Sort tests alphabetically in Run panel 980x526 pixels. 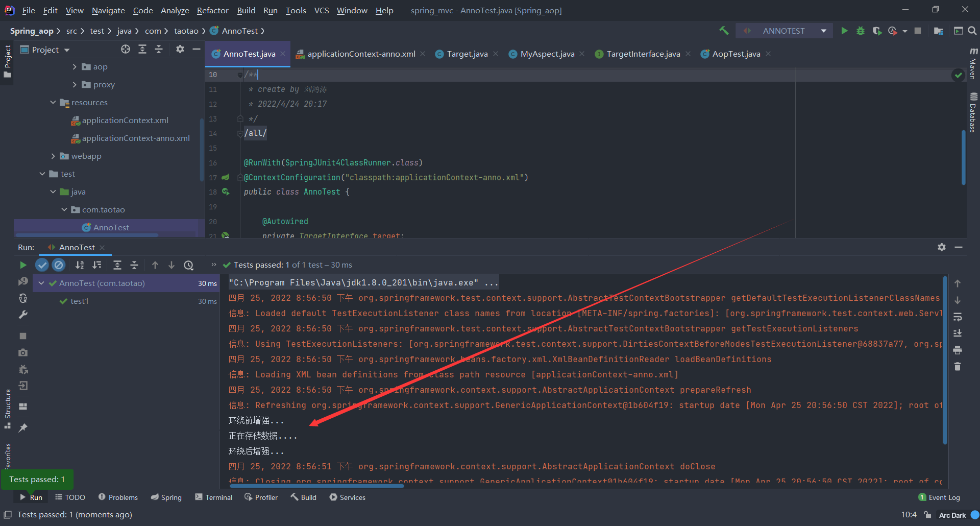80,265
